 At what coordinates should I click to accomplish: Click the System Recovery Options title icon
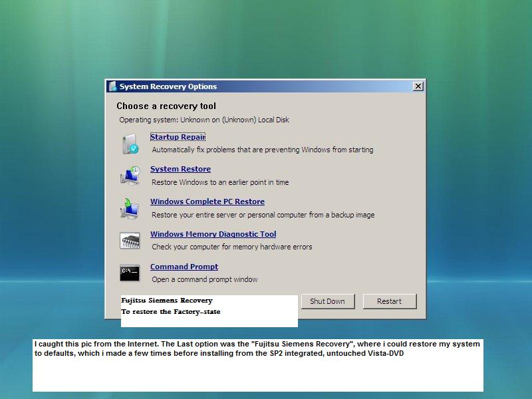pos(113,86)
